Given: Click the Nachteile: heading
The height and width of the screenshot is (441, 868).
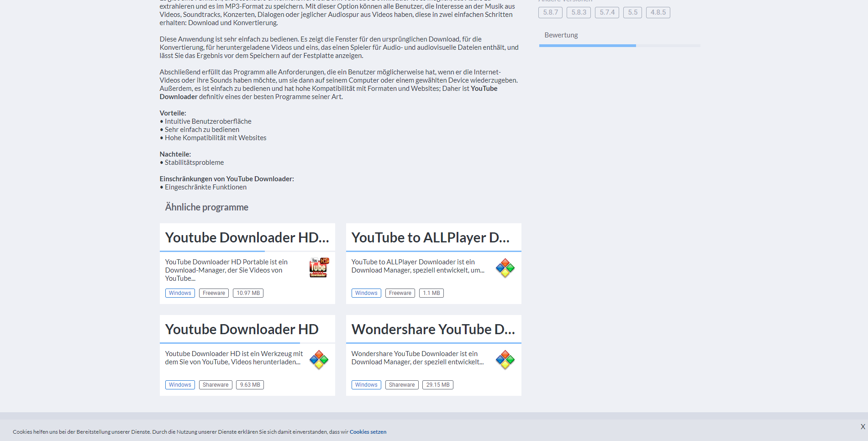Looking at the screenshot, I should (175, 154).
